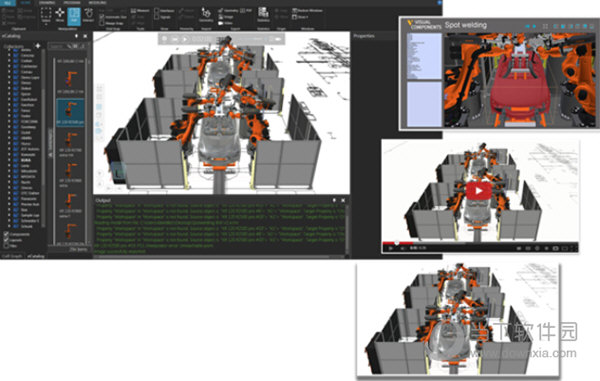Add a new collection with plus icon

click(x=38, y=46)
